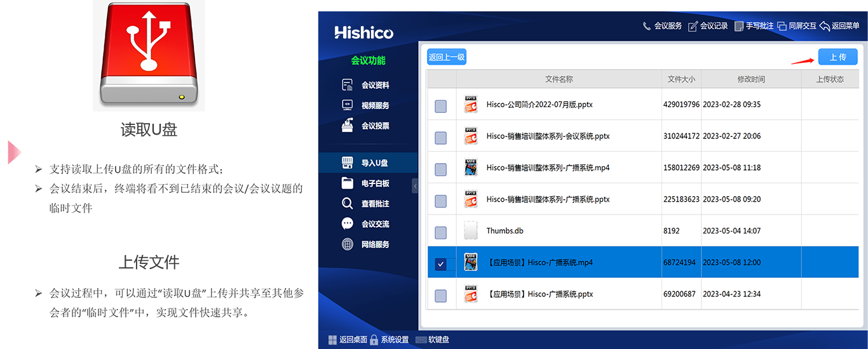Open 会议交流 chat bubble icon

pos(348,224)
